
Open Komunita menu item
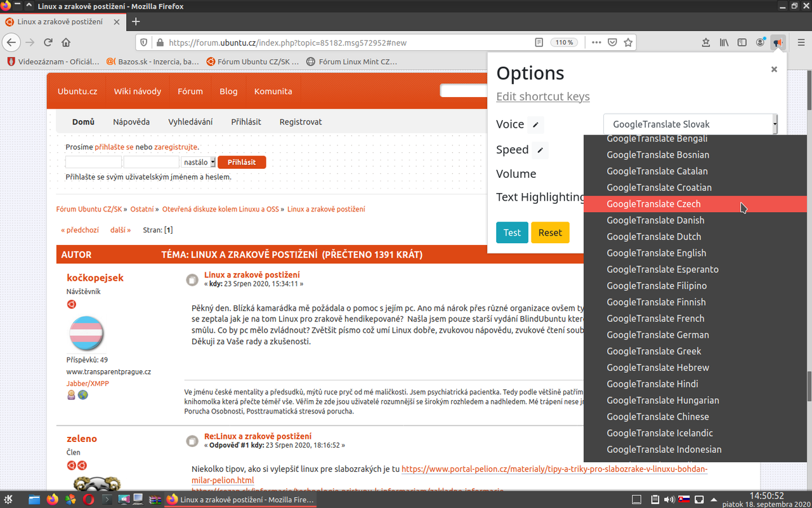coord(273,91)
